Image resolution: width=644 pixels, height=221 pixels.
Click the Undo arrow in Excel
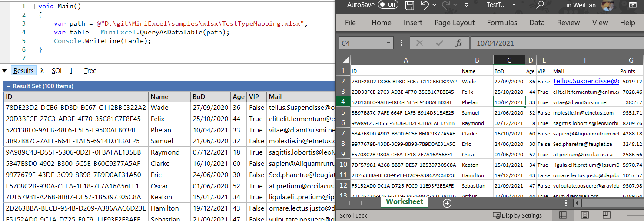click(x=425, y=5)
